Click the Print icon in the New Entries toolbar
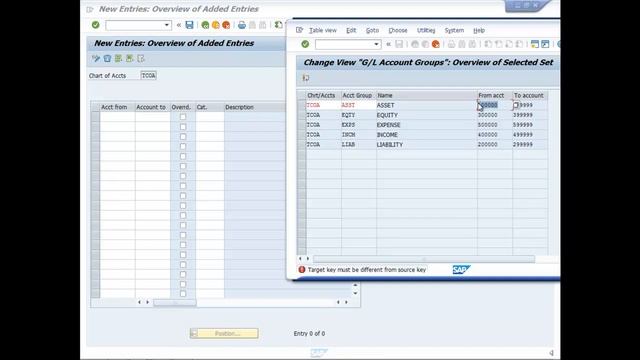The width and height of the screenshot is (640, 360). click(x=242, y=25)
